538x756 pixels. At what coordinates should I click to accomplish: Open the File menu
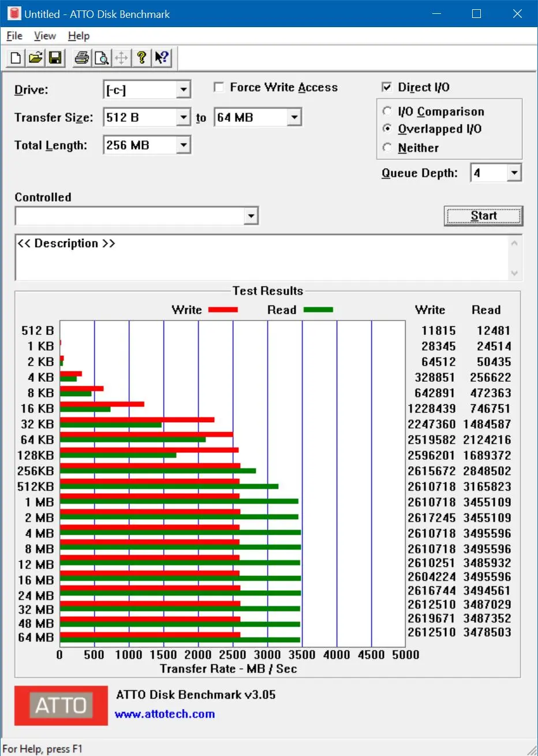click(14, 36)
